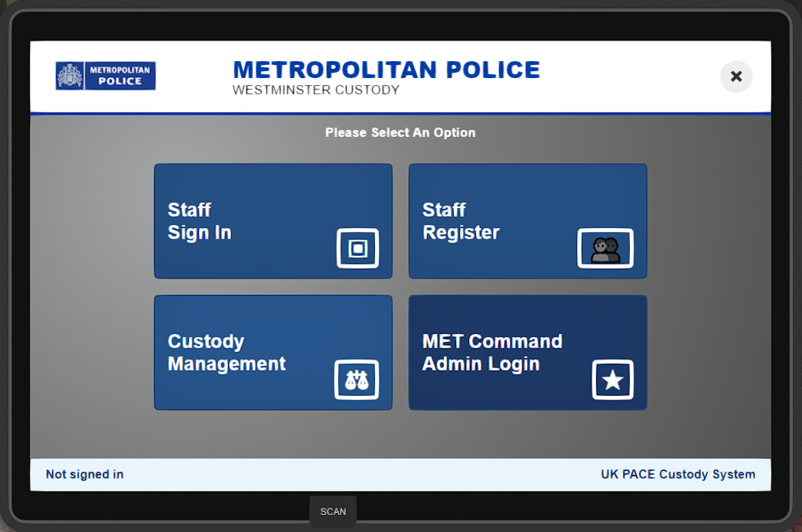Tap the SCAN button below the screen

(x=333, y=511)
